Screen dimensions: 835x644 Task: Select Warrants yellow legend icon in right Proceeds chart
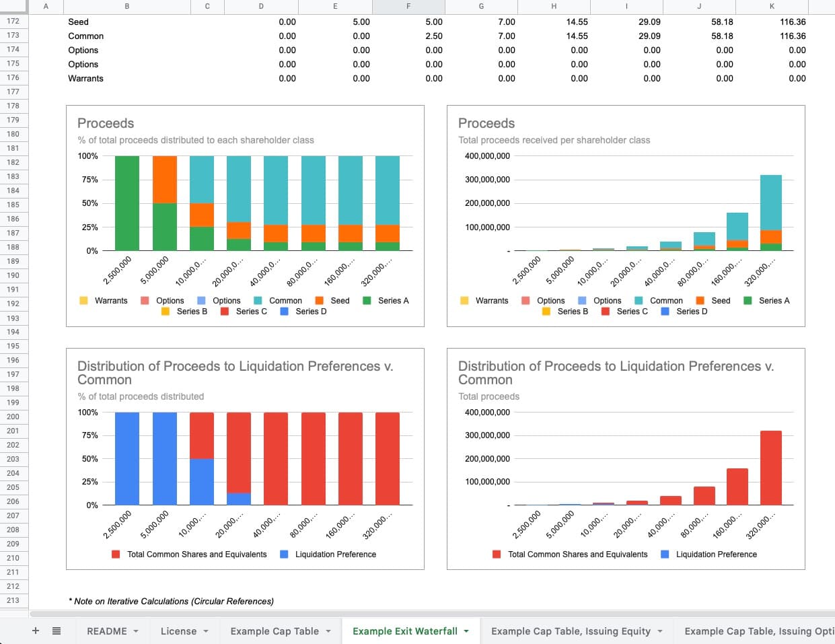tap(464, 301)
